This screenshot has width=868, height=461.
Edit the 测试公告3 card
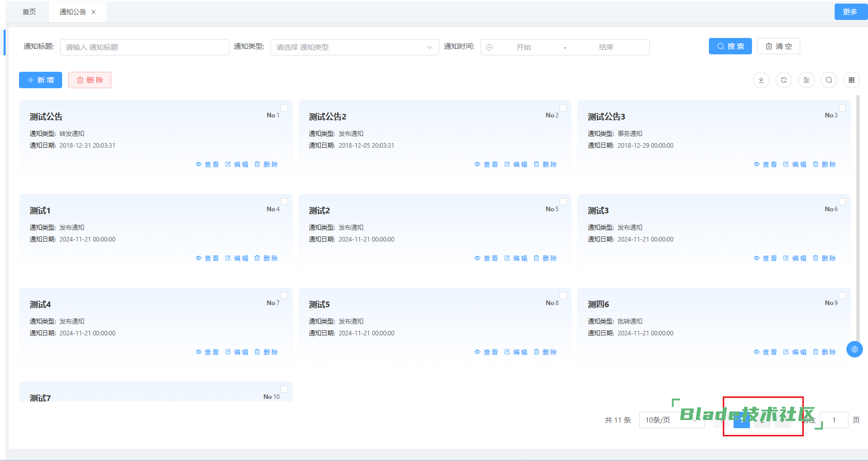[795, 165]
